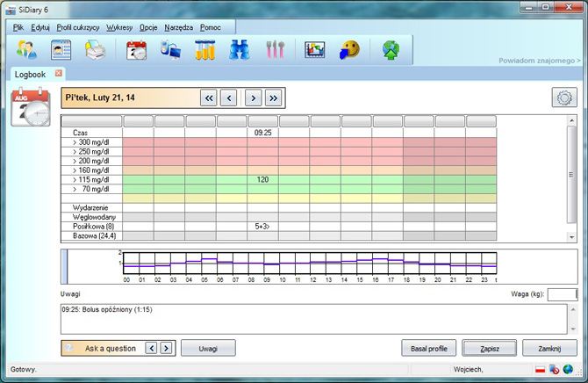Open the Edytuj menu
The width and height of the screenshot is (588, 383).
[x=40, y=27]
